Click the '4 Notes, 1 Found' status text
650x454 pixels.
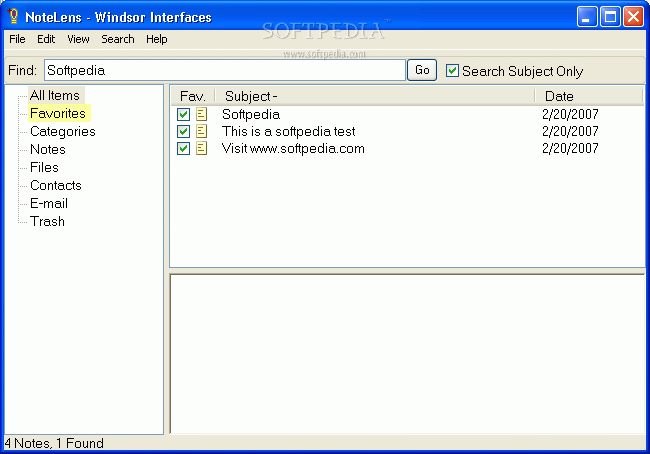[x=54, y=443]
